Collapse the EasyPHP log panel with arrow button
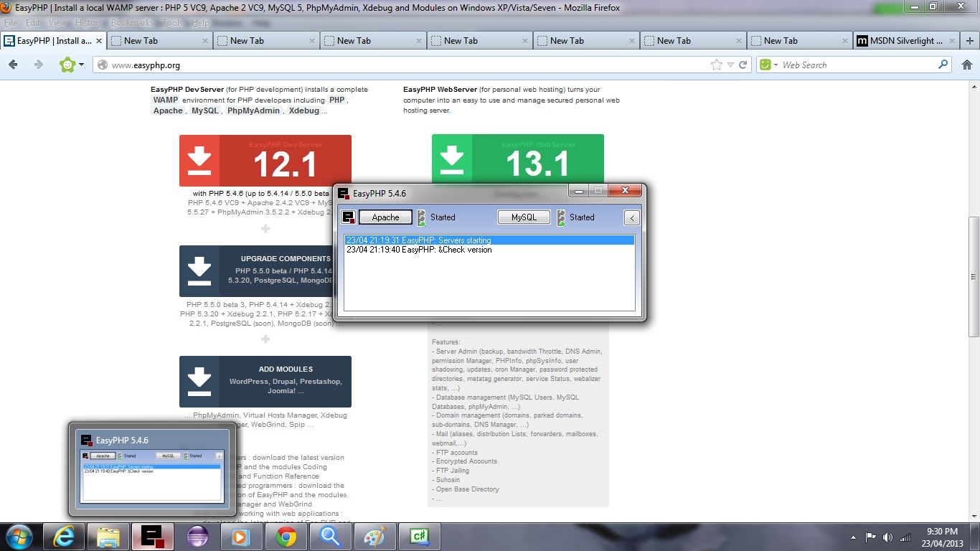This screenshot has height=551, width=980. [631, 217]
